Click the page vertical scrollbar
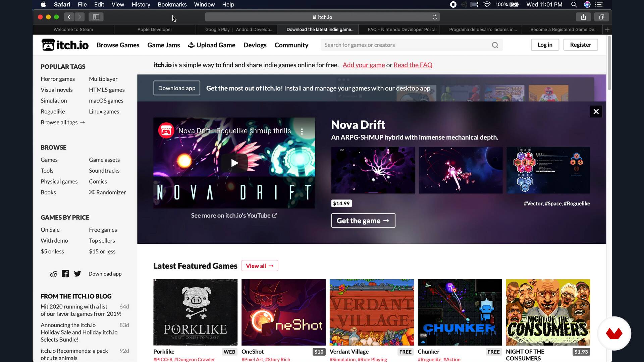The width and height of the screenshot is (644, 362). click(609, 63)
